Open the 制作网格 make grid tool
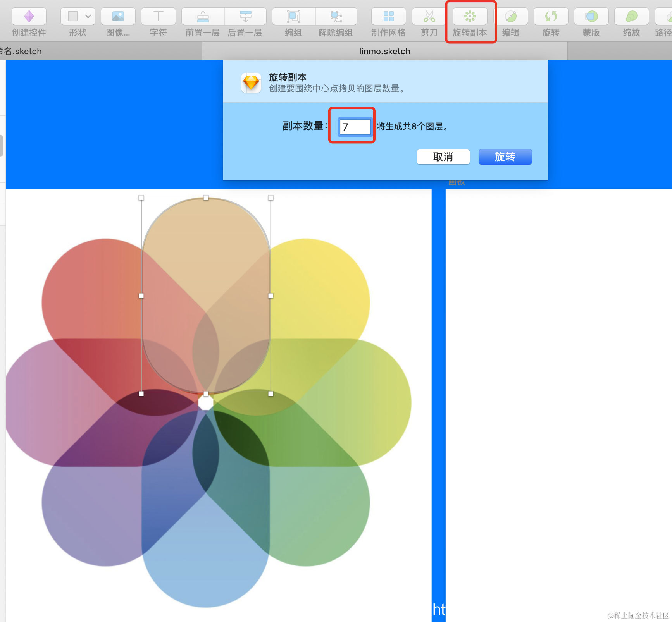 (x=389, y=16)
